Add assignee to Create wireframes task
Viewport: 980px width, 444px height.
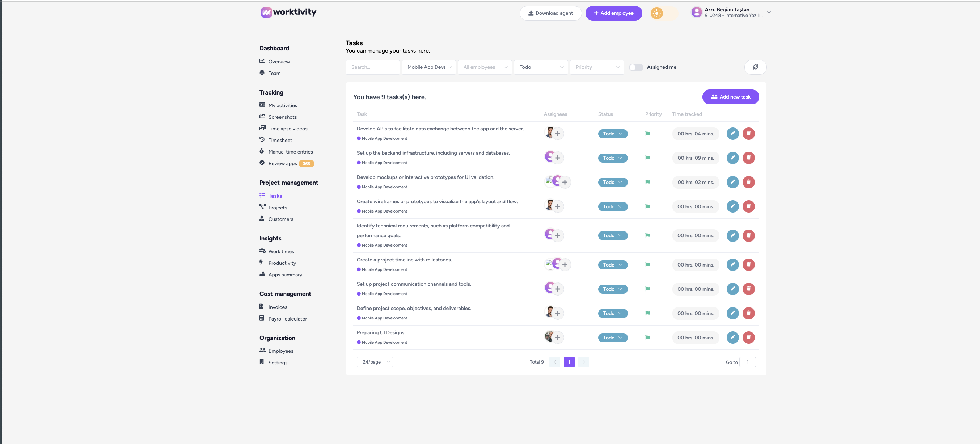557,206
